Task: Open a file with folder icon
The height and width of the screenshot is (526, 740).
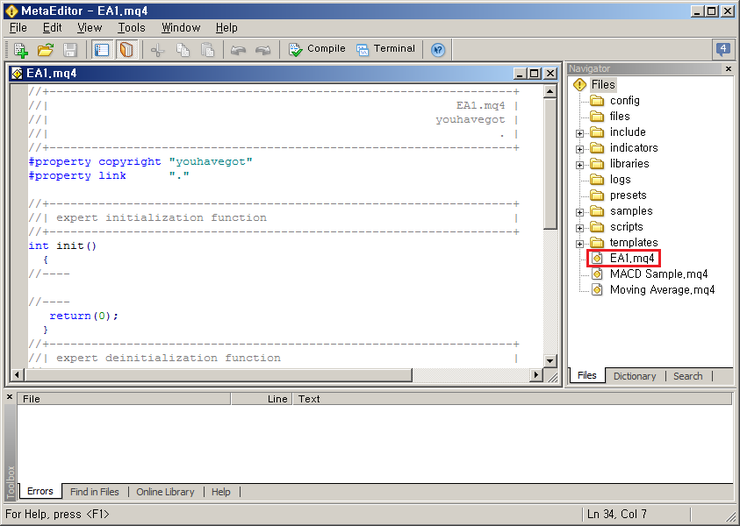Action: (45, 50)
